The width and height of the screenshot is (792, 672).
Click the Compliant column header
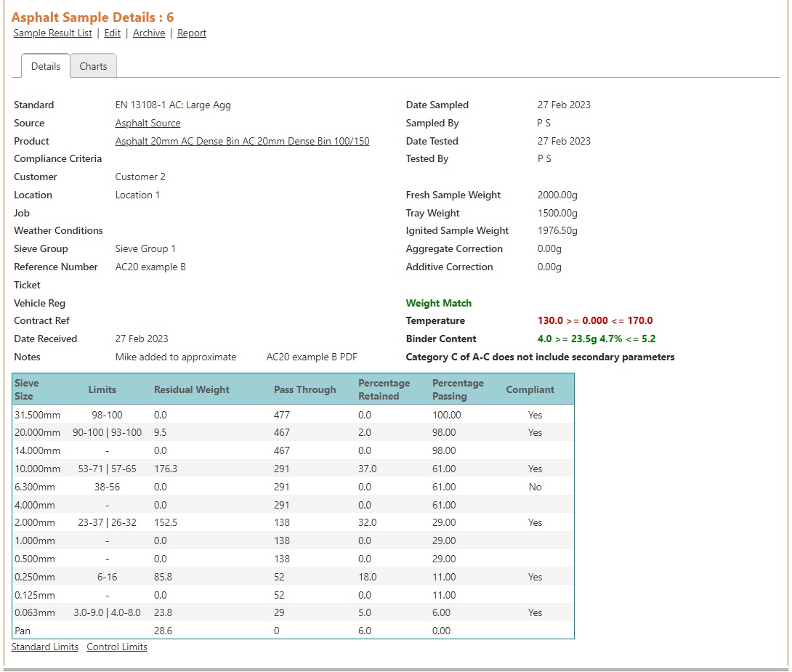(530, 390)
